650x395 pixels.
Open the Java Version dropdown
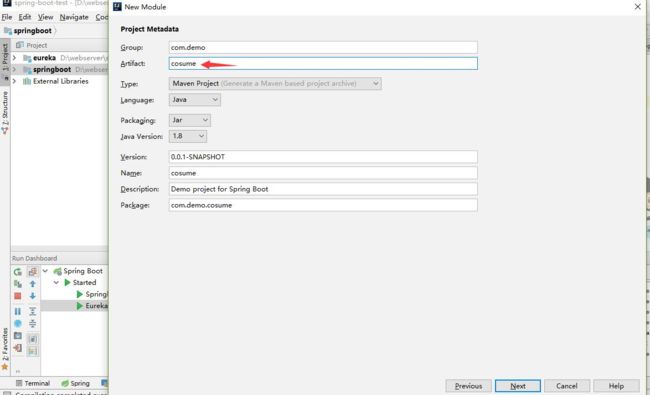(187, 136)
